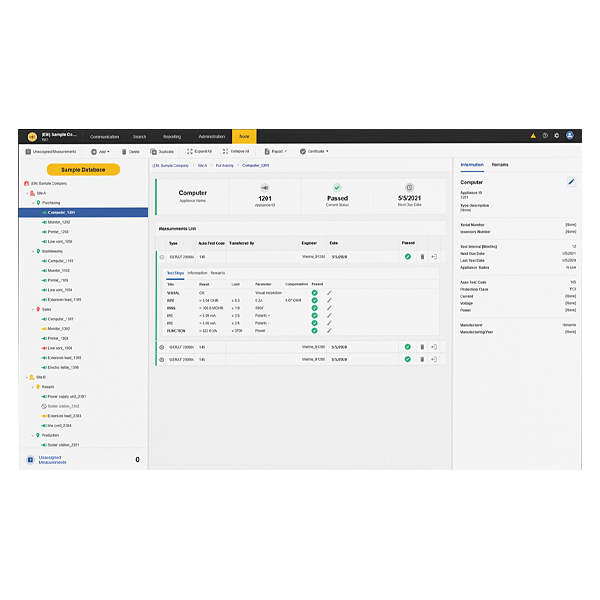Click the Delete toolbar button
This screenshot has height=600, width=600.
click(x=130, y=152)
